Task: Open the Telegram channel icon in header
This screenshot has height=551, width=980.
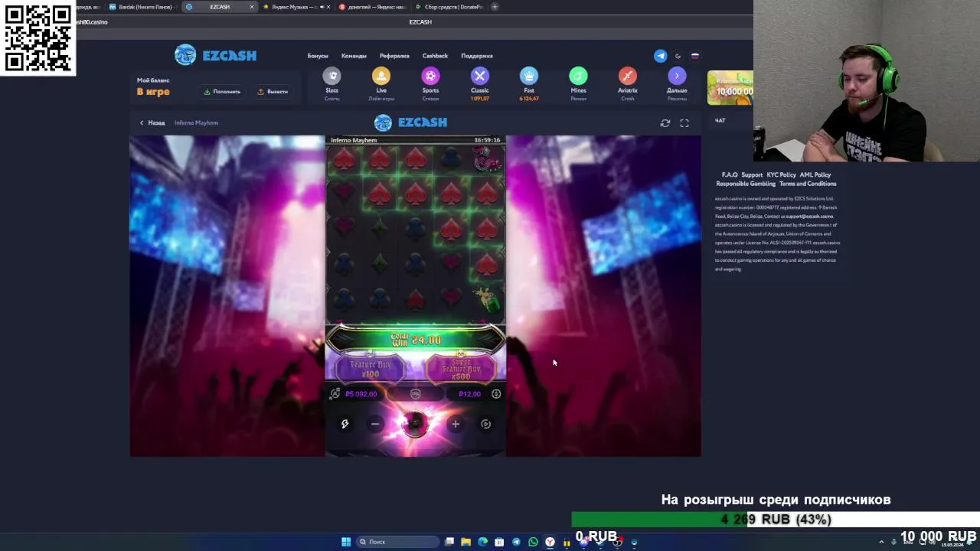Action: point(660,56)
